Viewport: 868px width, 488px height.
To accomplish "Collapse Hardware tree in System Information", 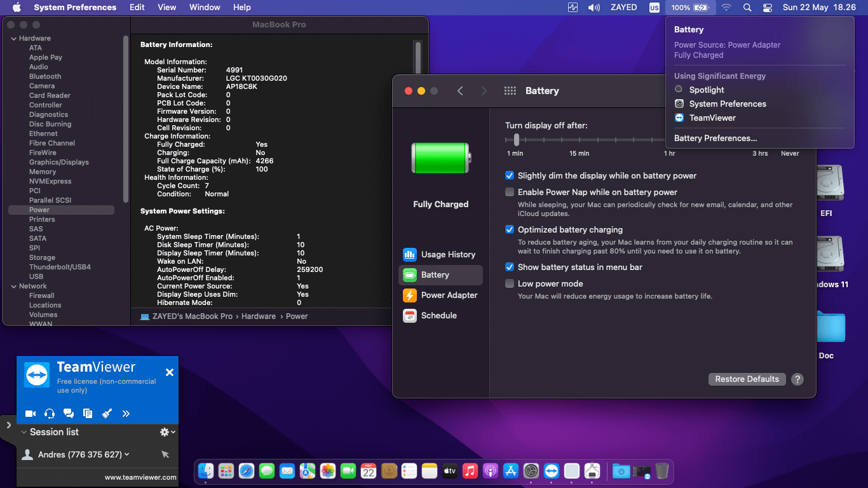I will (13, 38).
